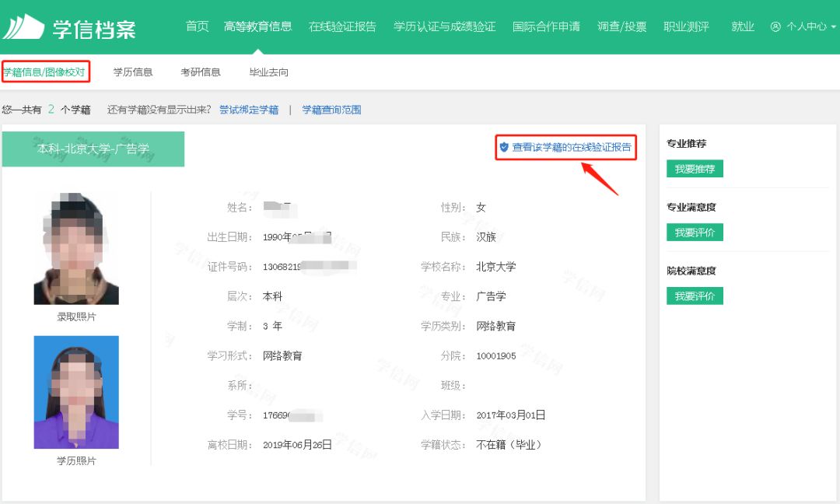840x504 pixels.
Task: View 查看该学籍的在线验证报告 link
Action: coord(572,147)
